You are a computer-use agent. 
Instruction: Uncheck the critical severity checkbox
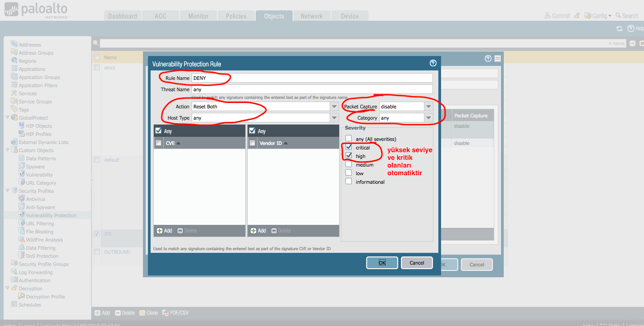tap(349, 147)
